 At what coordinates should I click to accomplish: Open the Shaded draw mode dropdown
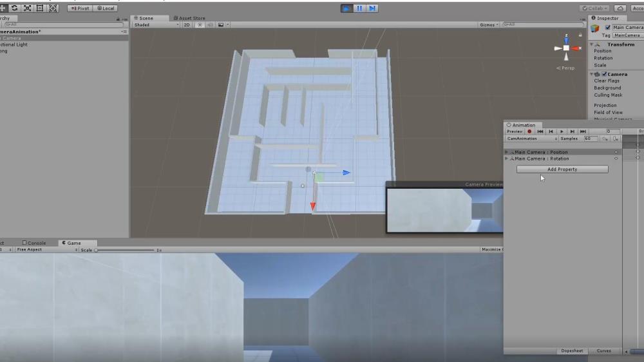point(156,25)
